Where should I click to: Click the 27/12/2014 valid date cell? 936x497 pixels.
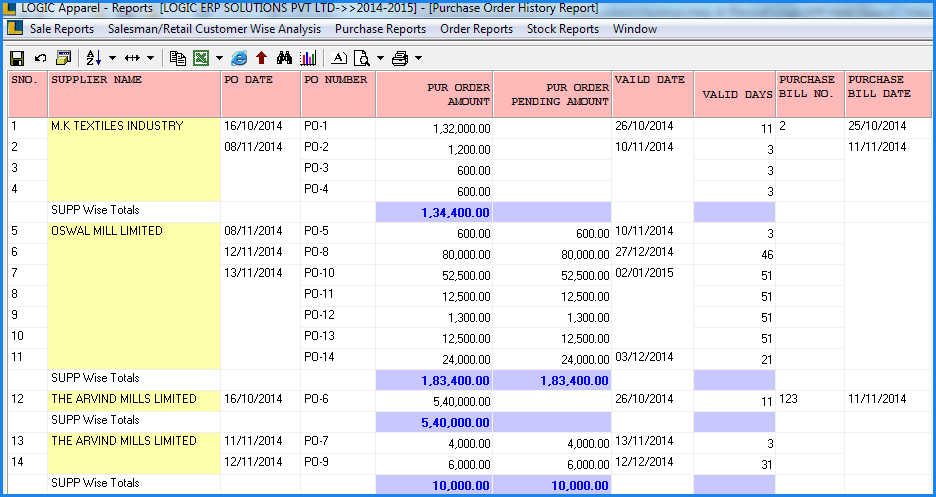653,253
